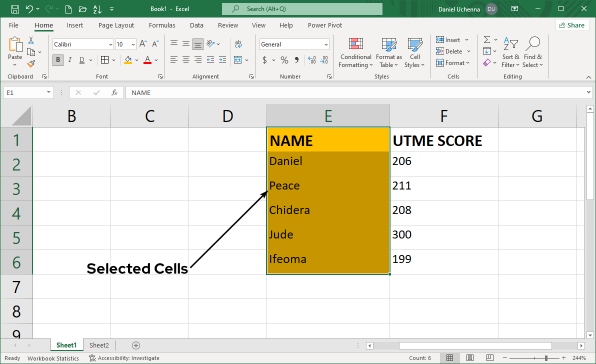596x364 pixels.
Task: Click the Percent Style icon
Action: pos(284,60)
